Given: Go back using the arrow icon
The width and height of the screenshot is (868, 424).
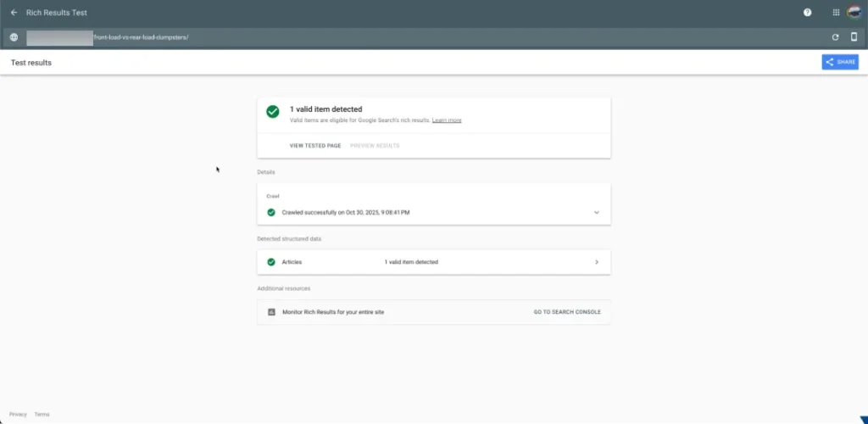Looking at the screenshot, I should click(x=14, y=12).
